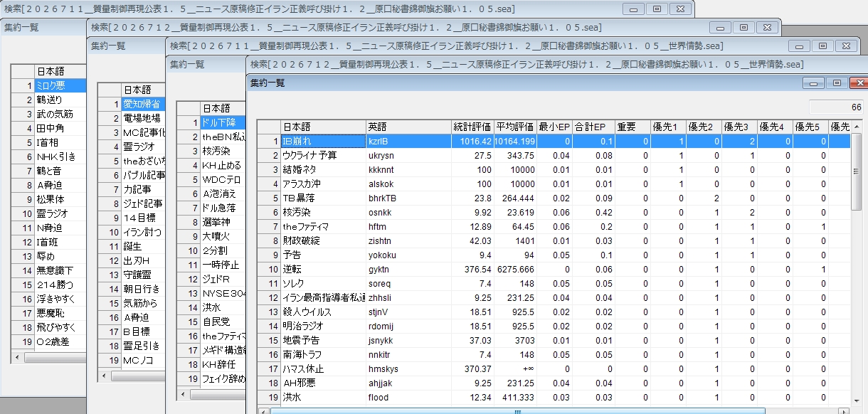Click the front table's horizontal scrollbar thumb
868x414 pixels.
[x=517, y=410]
